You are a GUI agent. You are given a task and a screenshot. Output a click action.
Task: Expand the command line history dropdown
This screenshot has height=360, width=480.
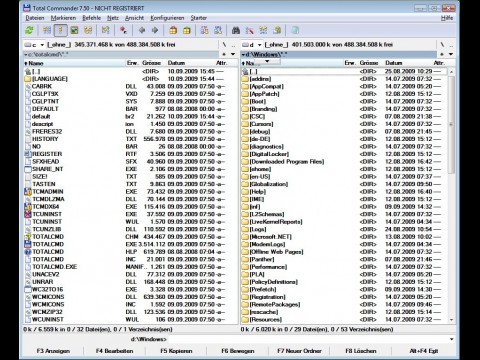(452, 339)
